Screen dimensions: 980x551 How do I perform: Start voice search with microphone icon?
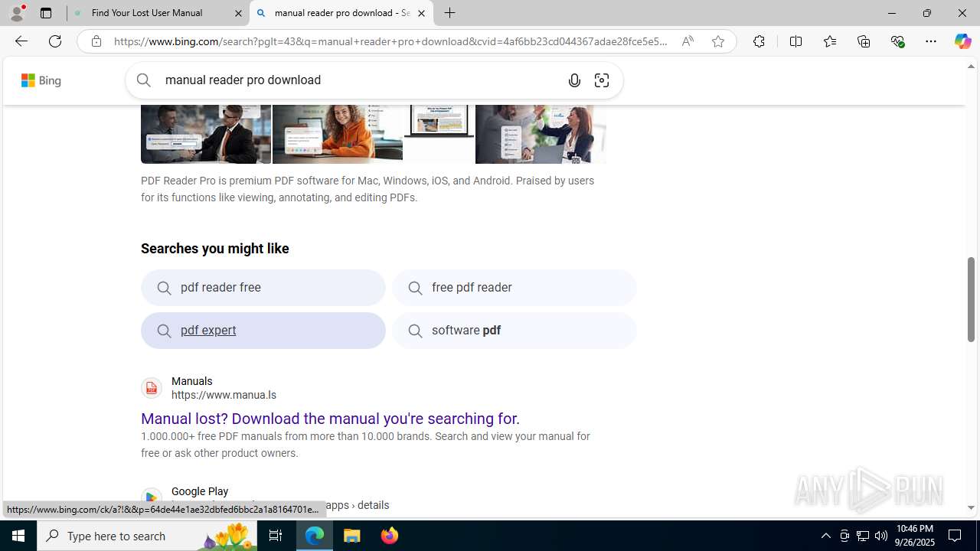(574, 80)
